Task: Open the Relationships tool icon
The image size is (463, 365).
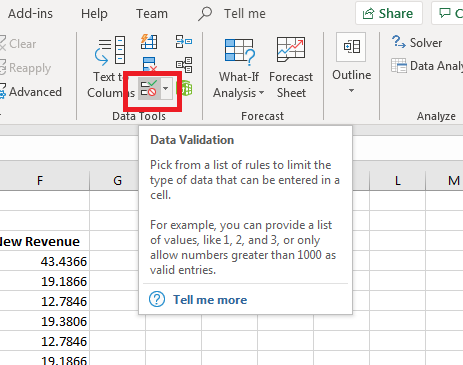Action: (184, 65)
